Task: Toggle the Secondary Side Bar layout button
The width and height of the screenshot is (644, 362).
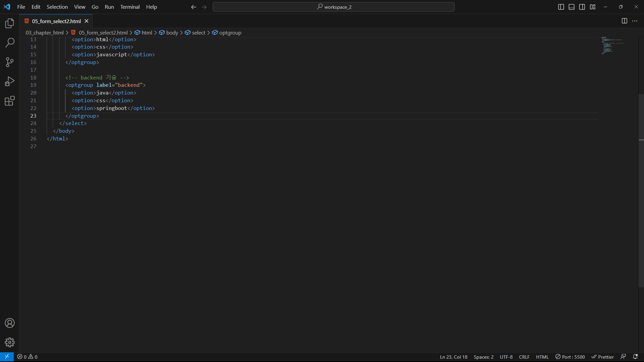Action: click(x=582, y=7)
